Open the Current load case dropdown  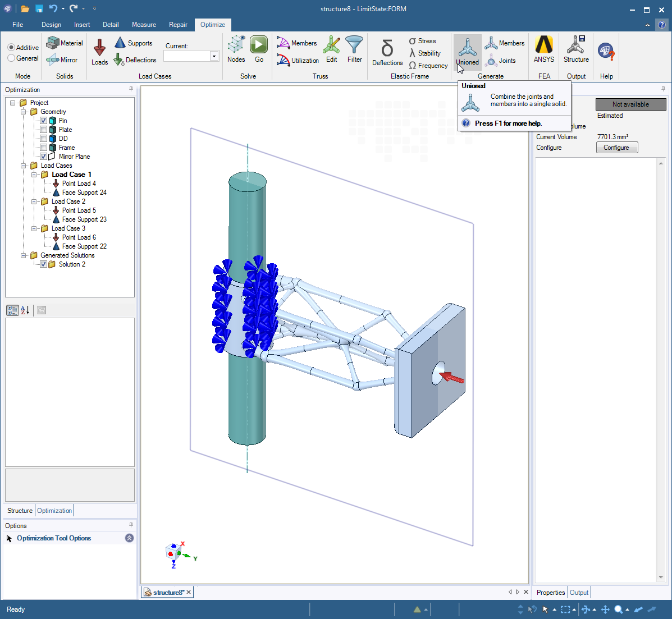pyautogui.click(x=214, y=56)
